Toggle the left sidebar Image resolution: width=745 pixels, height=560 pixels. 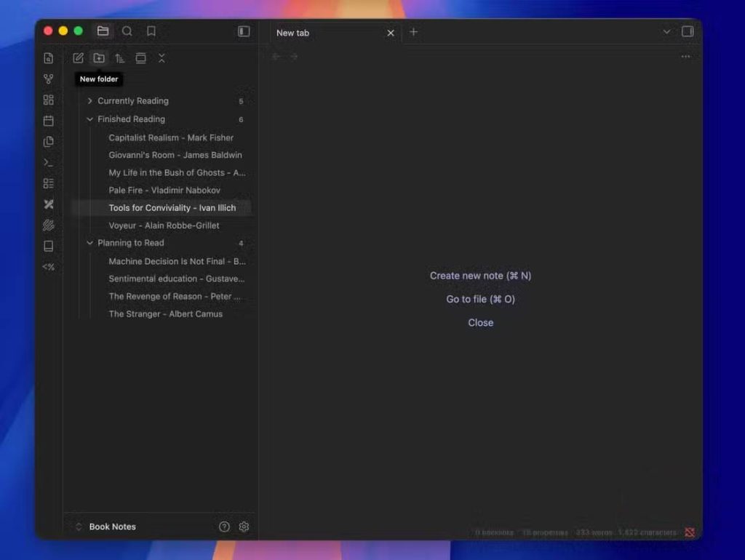(244, 31)
